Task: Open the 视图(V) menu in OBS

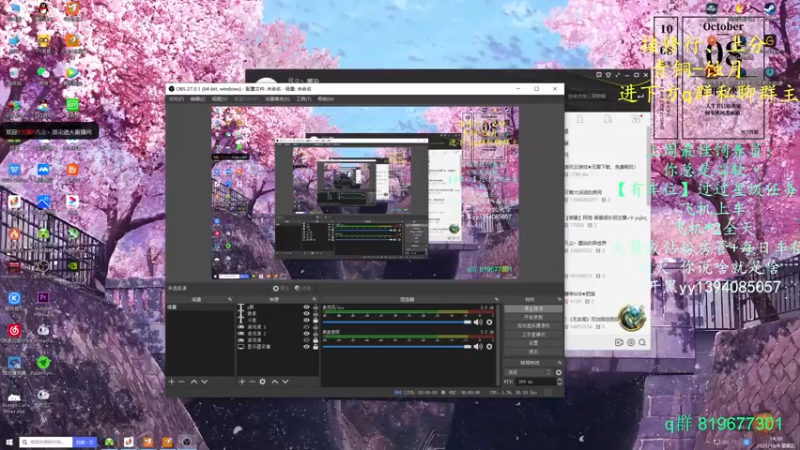Action: 219,99
